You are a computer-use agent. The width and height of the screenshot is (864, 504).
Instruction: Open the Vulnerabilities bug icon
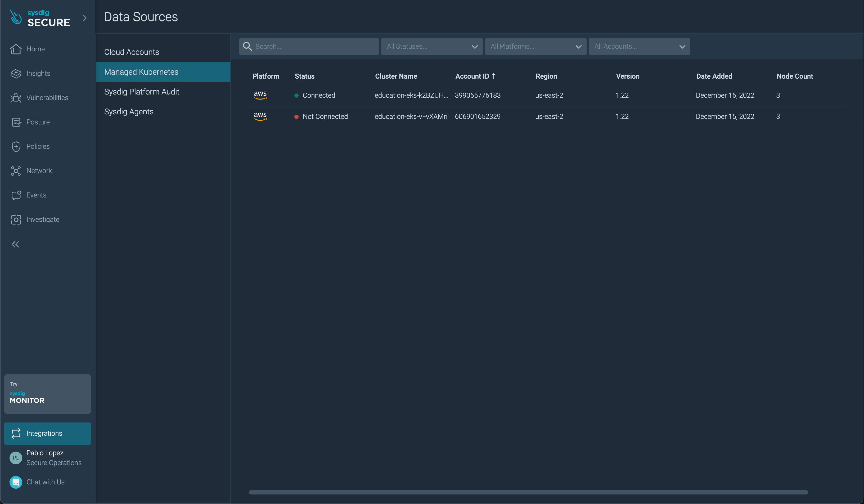pyautogui.click(x=16, y=98)
